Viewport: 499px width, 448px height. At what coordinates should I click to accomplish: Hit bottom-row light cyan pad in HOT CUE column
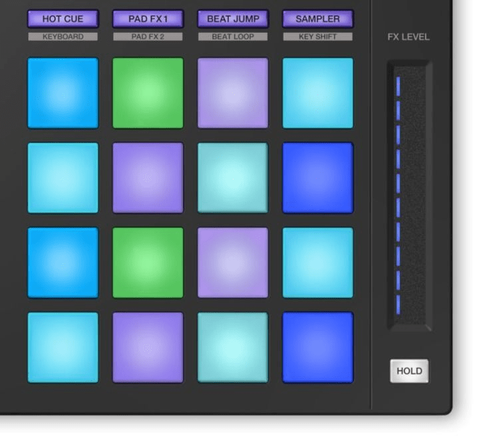[x=63, y=348]
